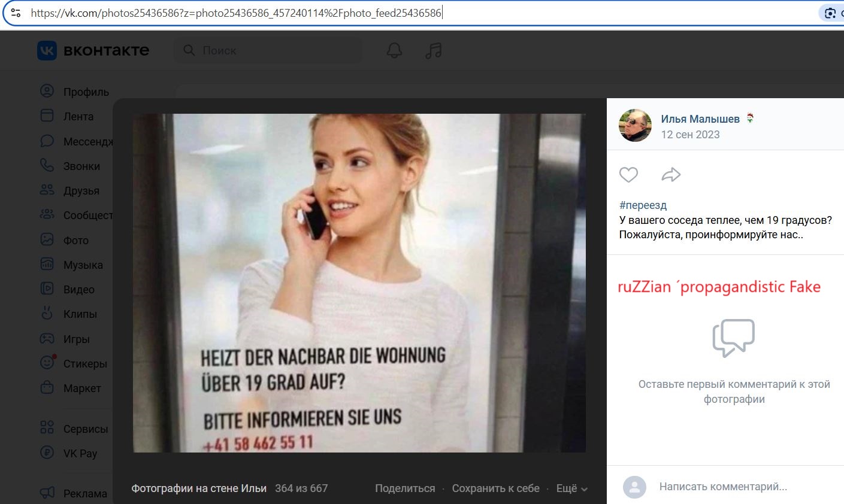The height and width of the screenshot is (504, 844).
Task: Open Профиль in the sidebar
Action: 86,92
